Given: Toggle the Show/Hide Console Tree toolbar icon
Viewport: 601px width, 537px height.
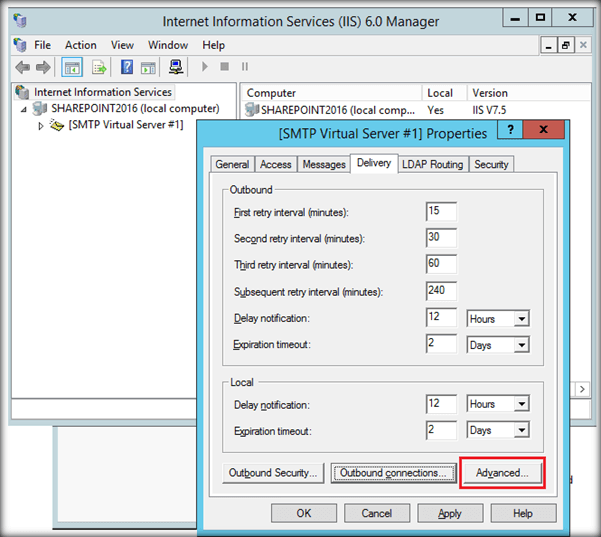Looking at the screenshot, I should [x=72, y=67].
